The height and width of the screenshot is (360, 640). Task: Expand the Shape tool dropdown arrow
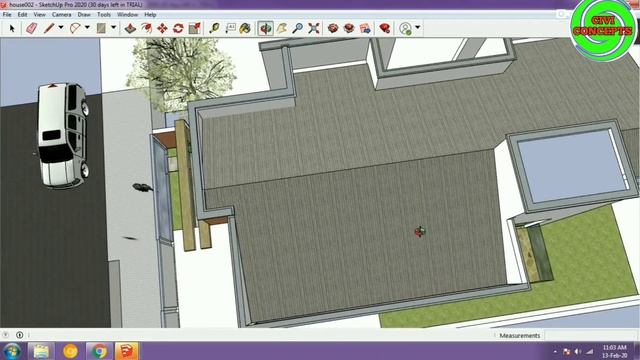113,28
